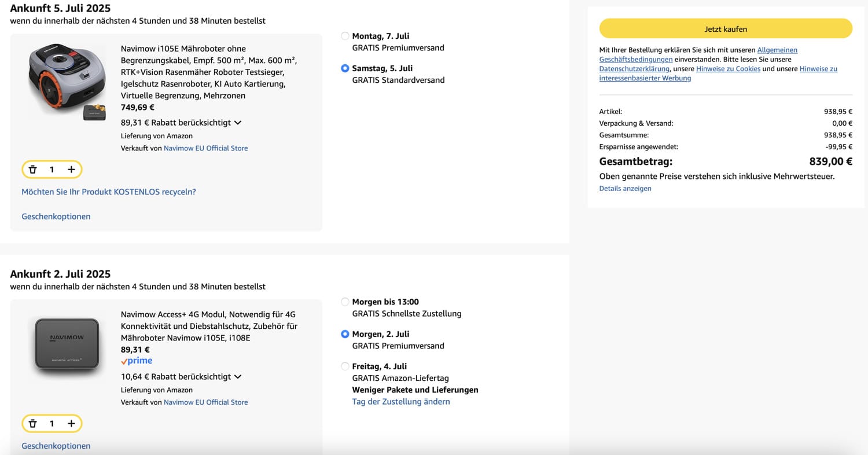Viewport: 868px width, 455px height.
Task: Click trash icon for Navimow i105E mower
Action: pyautogui.click(x=33, y=170)
